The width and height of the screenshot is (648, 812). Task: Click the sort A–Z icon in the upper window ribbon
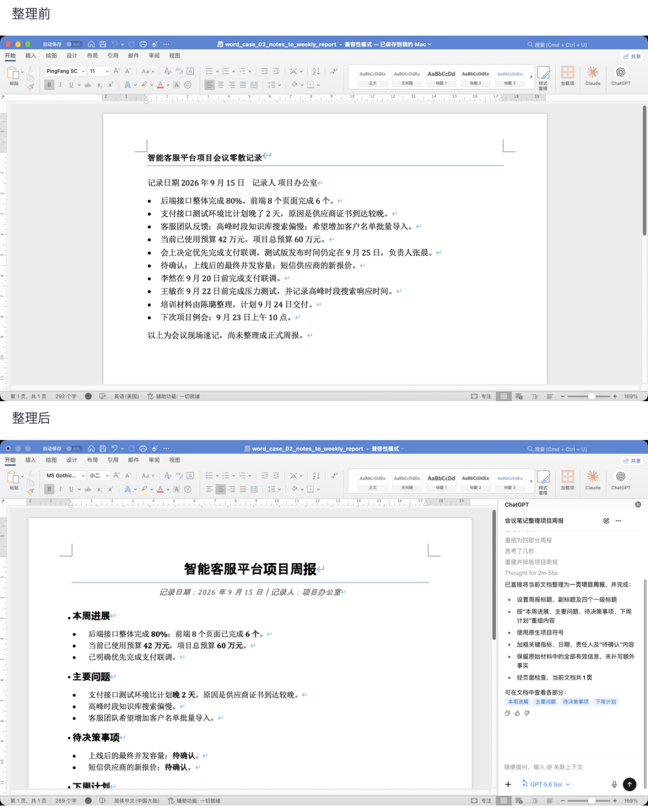(x=316, y=71)
